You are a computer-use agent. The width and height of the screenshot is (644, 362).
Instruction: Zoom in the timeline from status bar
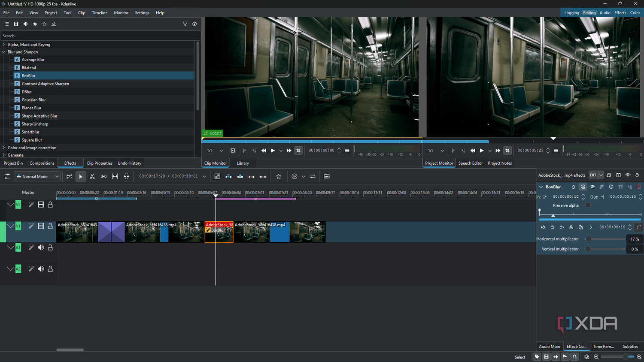(x=639, y=357)
